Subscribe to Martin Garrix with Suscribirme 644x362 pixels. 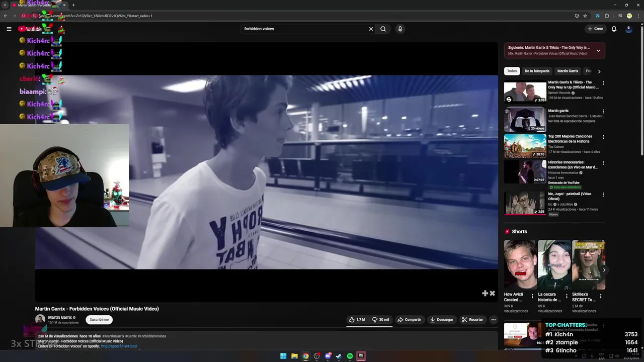[99, 320]
